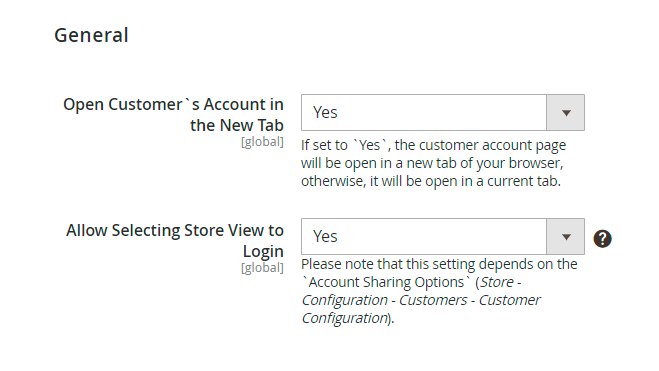The image size is (659, 371).
Task: Collapse the General section heading
Action: 91,35
